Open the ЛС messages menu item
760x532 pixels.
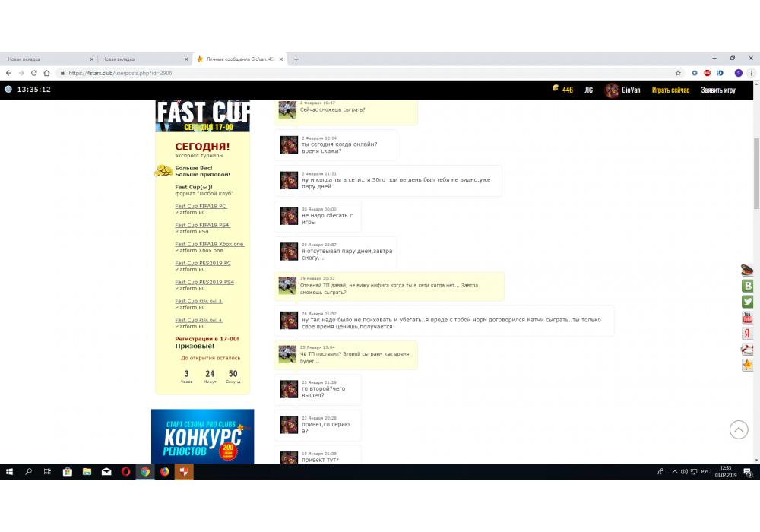588,90
